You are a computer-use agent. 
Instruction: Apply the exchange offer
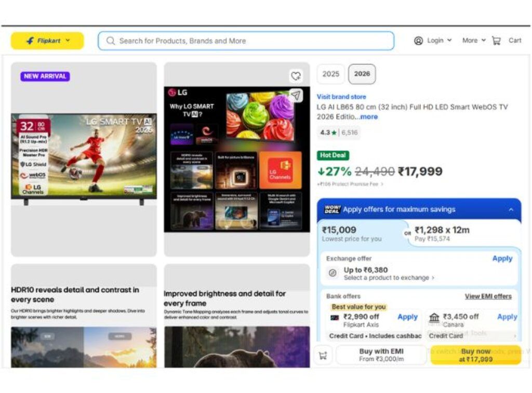[502, 258]
